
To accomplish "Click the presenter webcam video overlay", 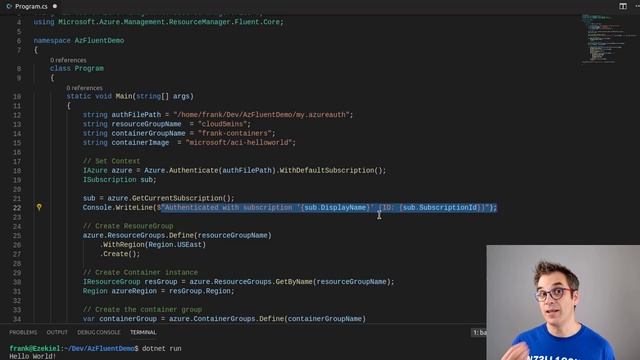I will coord(563,302).
